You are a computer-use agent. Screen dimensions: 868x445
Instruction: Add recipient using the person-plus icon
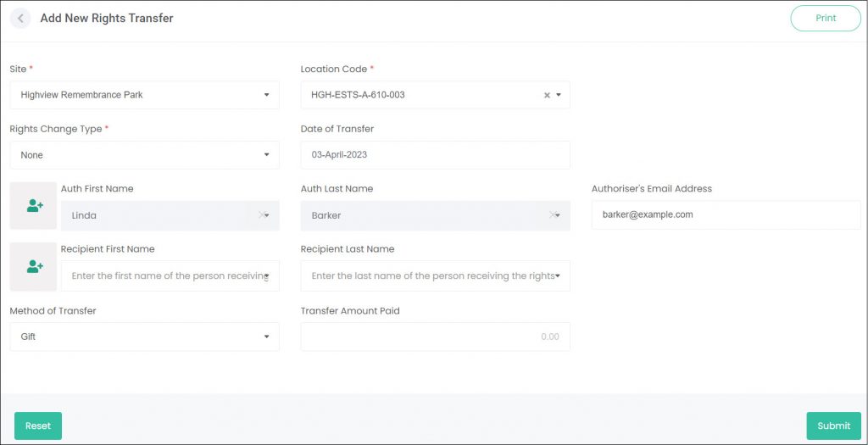pyautogui.click(x=34, y=266)
